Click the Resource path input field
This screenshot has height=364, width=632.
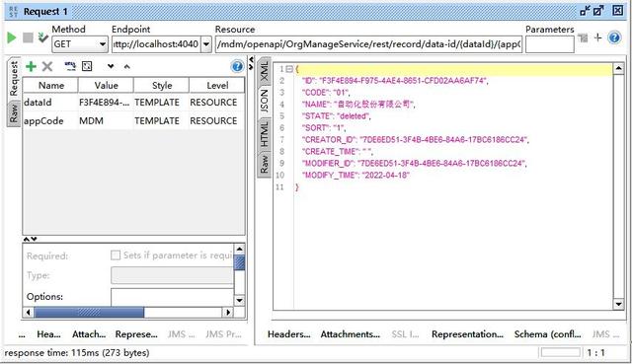368,43
